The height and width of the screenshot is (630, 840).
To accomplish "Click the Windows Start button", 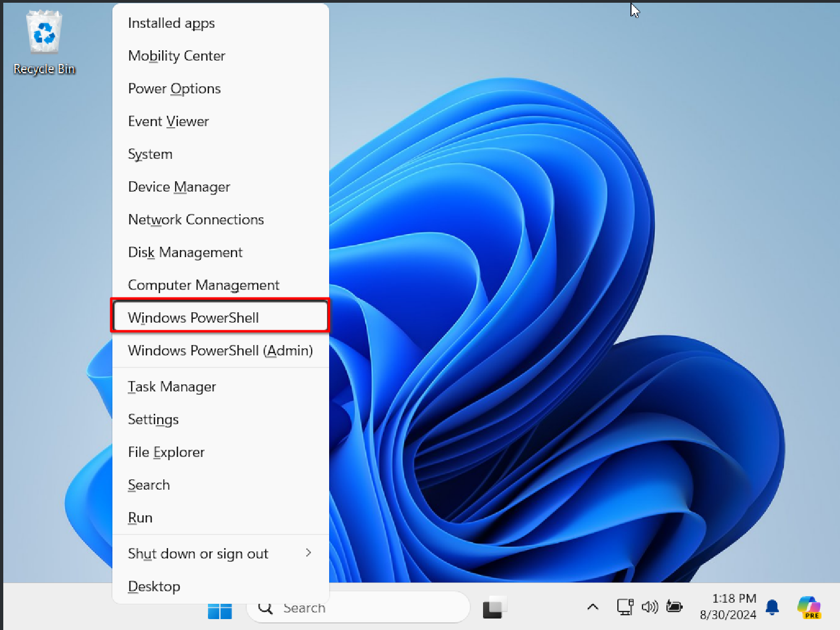I will (219, 610).
